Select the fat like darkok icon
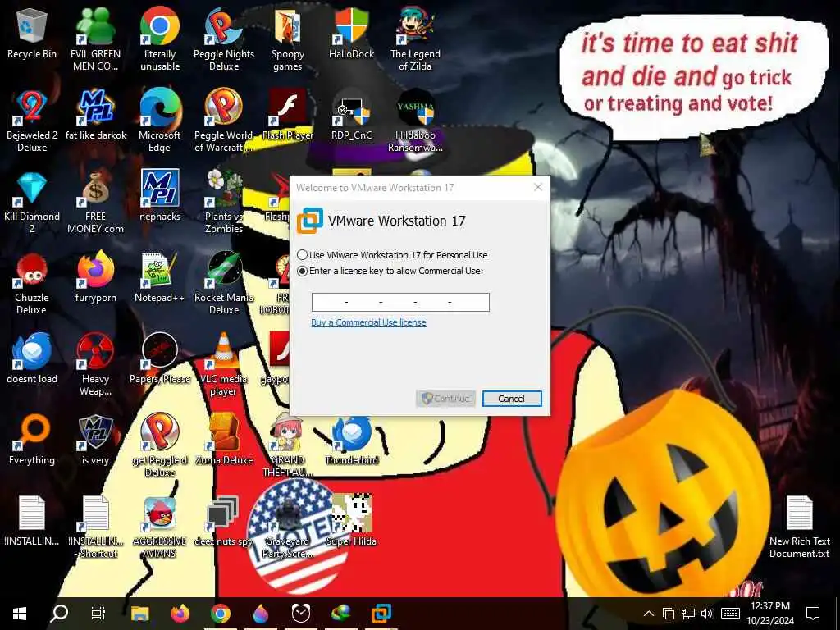The height and width of the screenshot is (630, 840). (x=95, y=115)
